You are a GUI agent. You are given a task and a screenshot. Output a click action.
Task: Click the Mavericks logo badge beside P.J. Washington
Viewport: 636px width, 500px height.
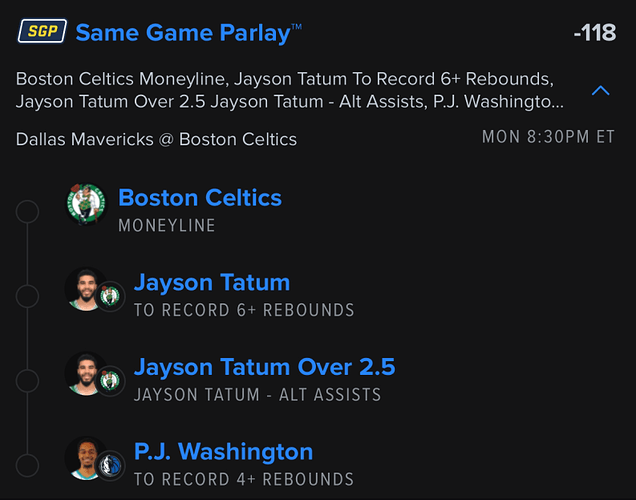110,466
